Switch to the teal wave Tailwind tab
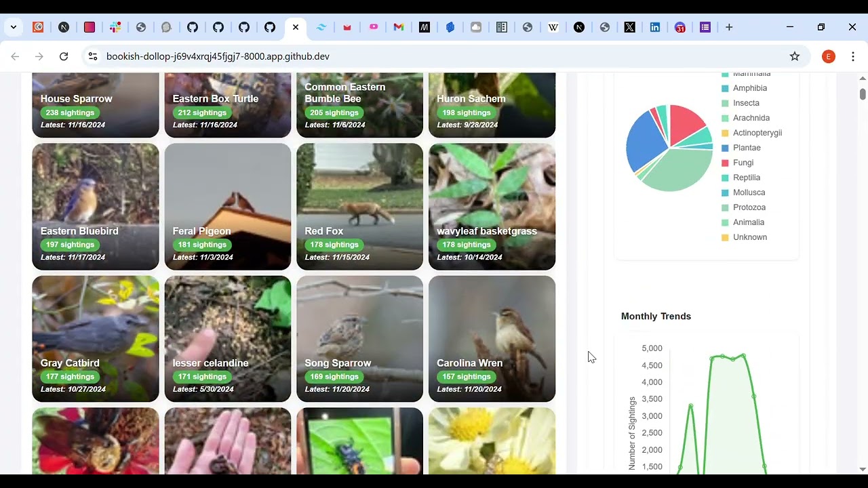Viewport: 868px width, 488px height. point(321,27)
